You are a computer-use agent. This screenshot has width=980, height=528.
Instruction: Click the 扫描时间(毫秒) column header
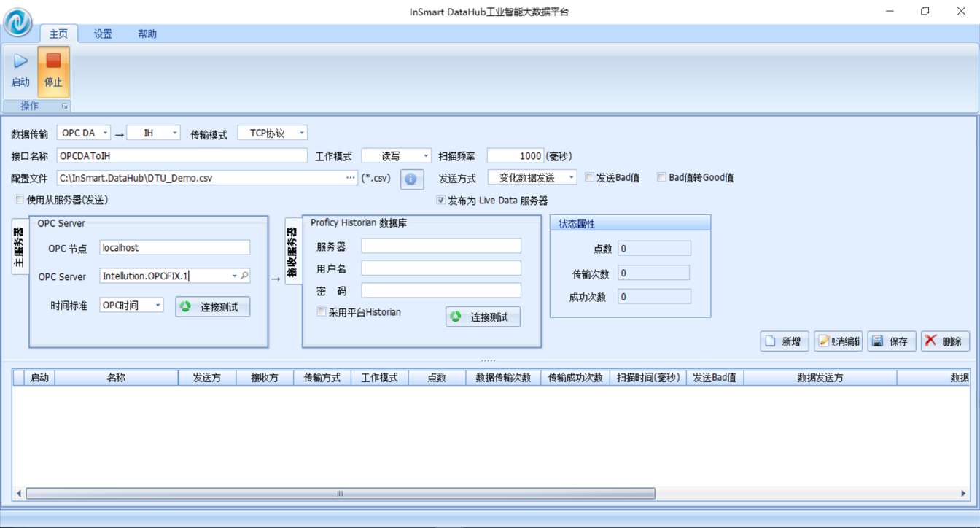pos(648,378)
